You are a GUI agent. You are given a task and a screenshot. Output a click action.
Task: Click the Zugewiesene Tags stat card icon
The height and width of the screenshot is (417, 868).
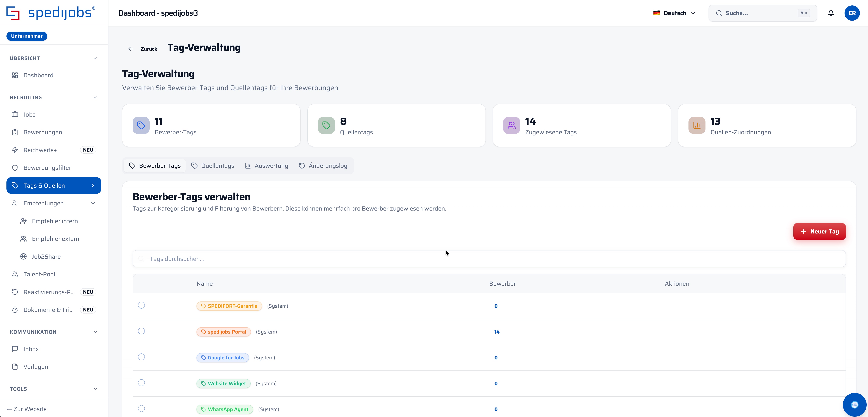(x=512, y=125)
